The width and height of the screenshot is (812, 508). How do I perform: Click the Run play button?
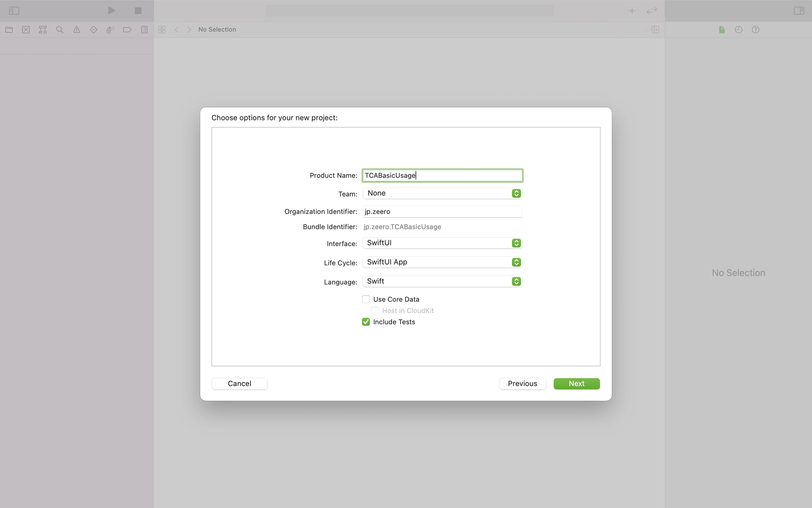(x=112, y=11)
